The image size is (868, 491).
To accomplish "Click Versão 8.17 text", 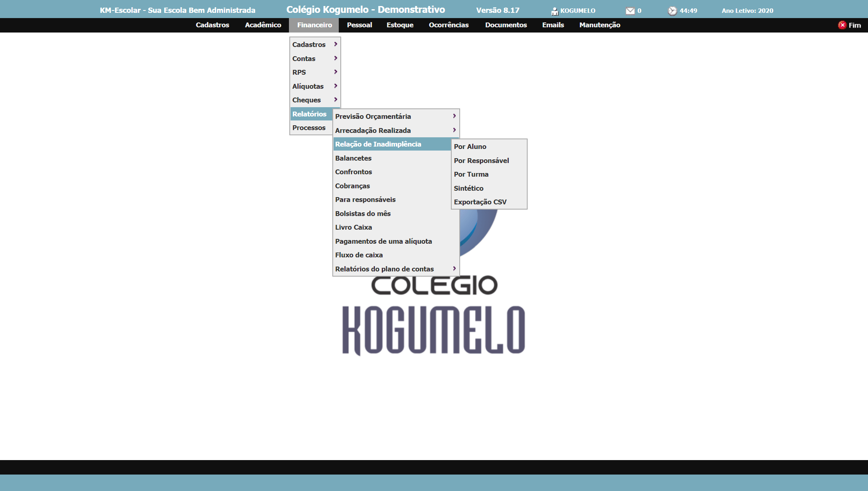I will pos(498,10).
